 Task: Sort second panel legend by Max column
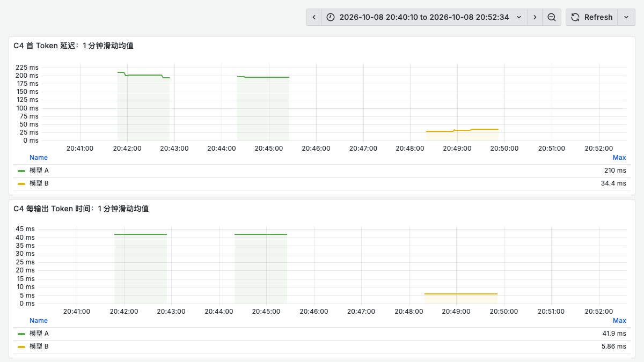tap(619, 321)
